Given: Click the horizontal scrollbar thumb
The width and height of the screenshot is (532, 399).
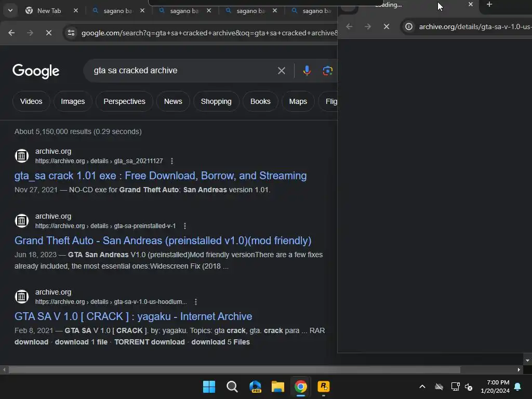Looking at the screenshot, I should coord(234,370).
